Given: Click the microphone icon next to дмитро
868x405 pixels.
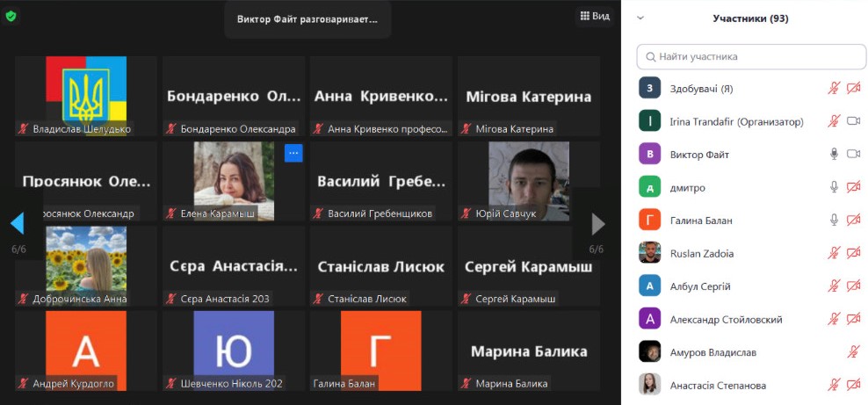Looking at the screenshot, I should (834, 187).
